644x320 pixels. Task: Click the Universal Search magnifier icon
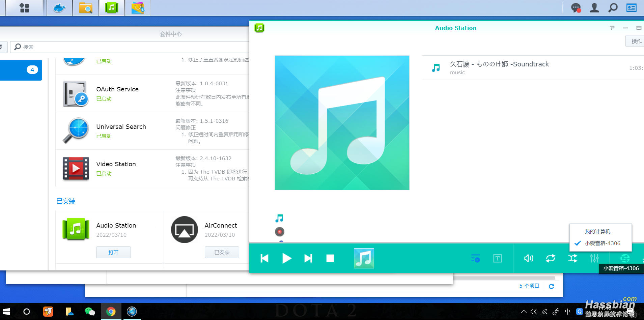(76, 131)
